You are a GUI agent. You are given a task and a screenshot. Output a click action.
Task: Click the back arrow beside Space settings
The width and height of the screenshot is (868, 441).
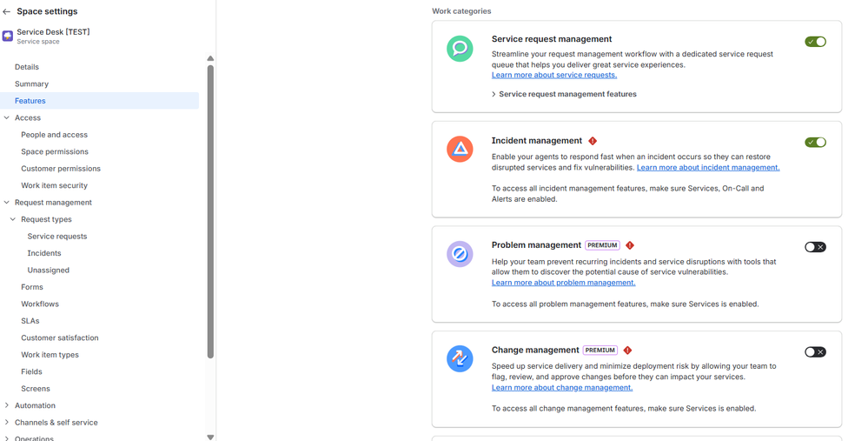(7, 11)
